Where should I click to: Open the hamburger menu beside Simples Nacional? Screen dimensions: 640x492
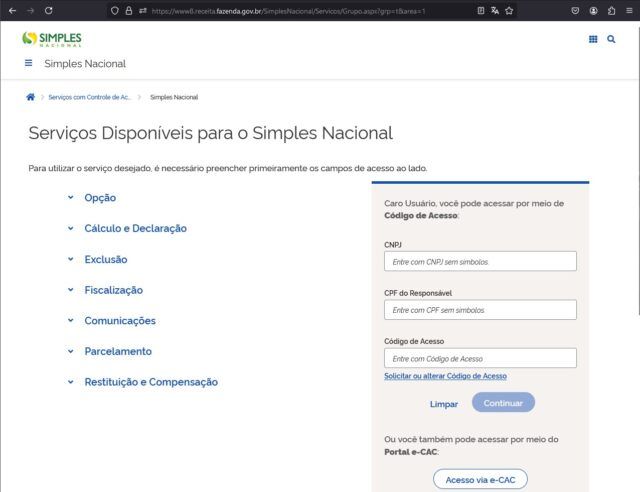coord(28,63)
